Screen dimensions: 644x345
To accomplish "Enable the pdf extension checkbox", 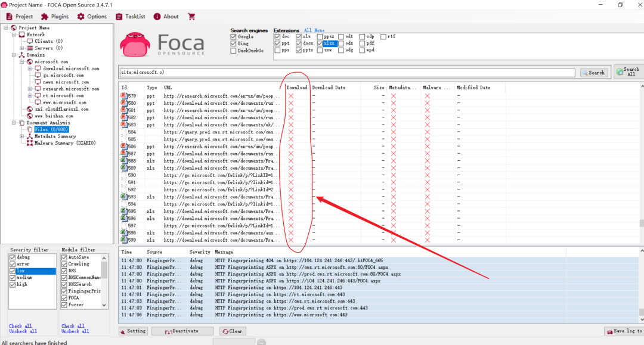I will [362, 43].
